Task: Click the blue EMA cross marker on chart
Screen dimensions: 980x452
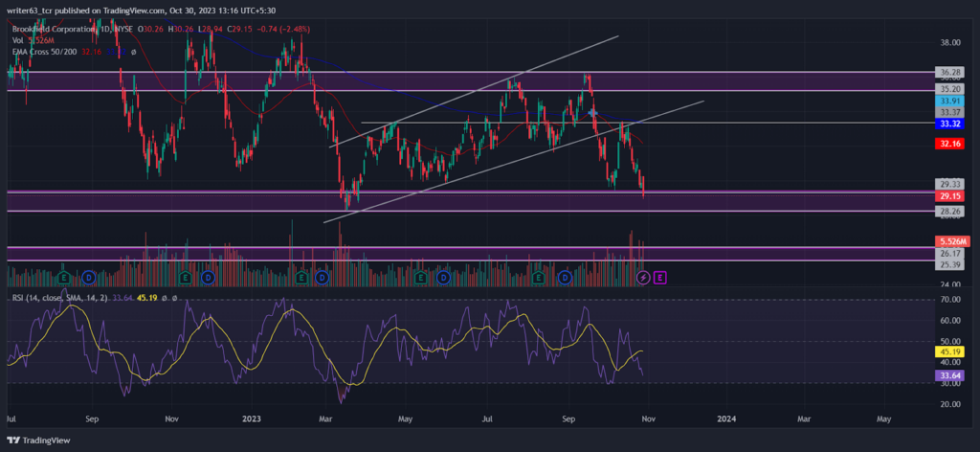Action: click(x=592, y=113)
